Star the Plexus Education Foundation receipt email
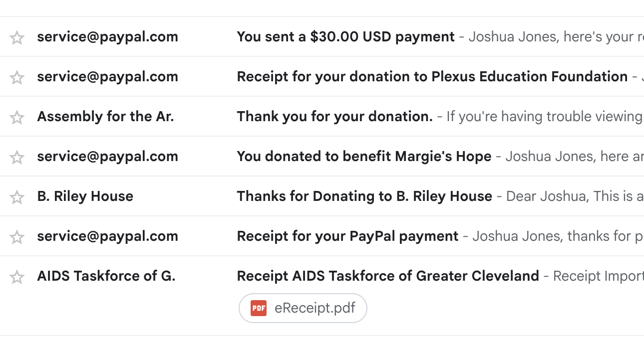The width and height of the screenshot is (644, 348). click(x=17, y=77)
